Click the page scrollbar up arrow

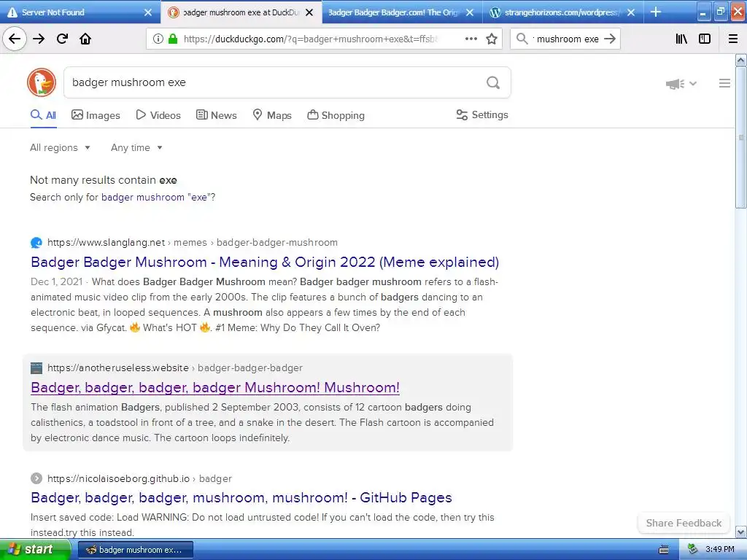pyautogui.click(x=741, y=60)
